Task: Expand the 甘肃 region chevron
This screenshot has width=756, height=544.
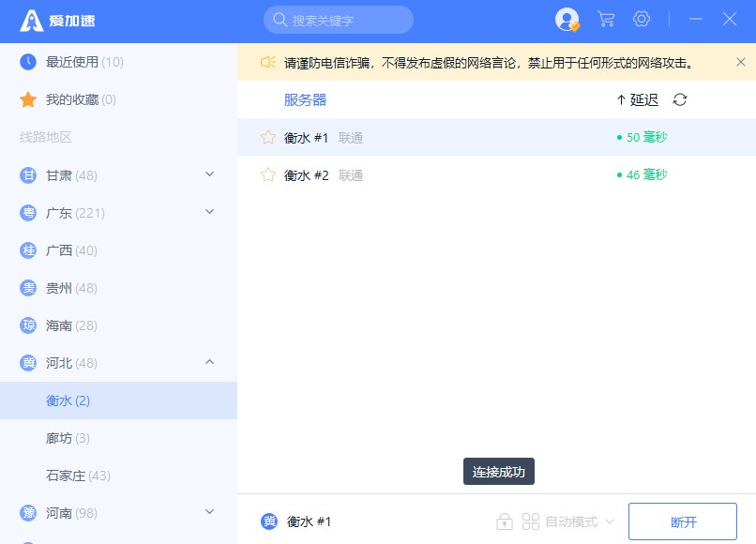Action: point(209,174)
